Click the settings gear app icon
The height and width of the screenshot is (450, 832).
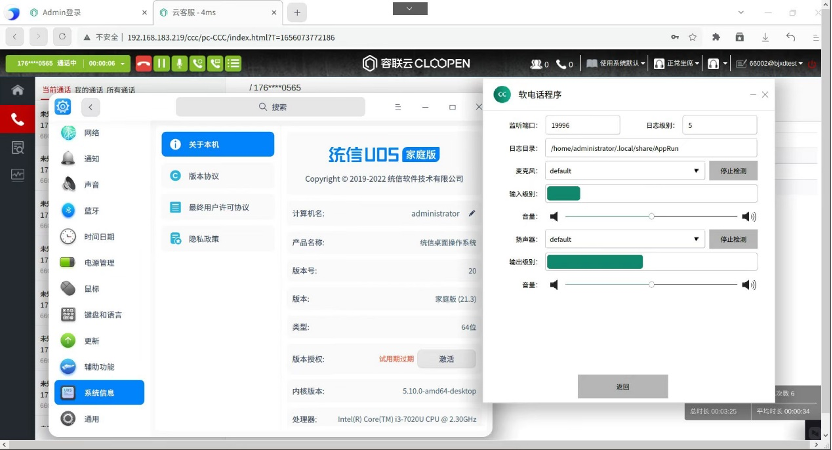point(63,107)
